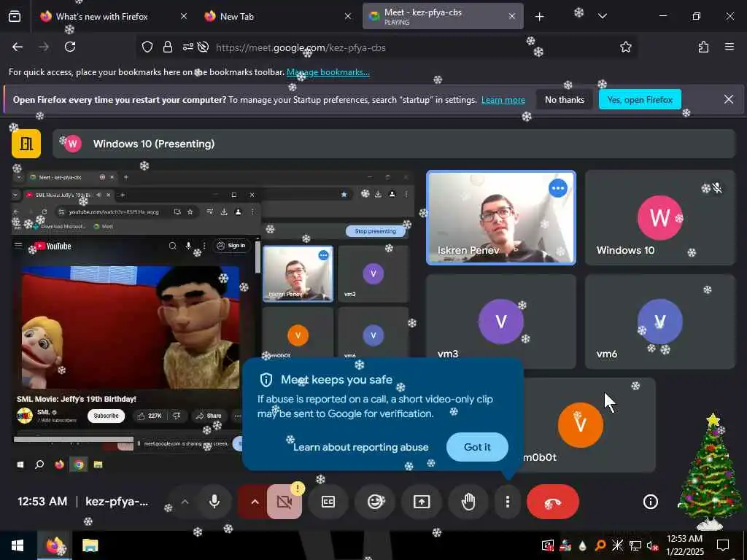747x560 pixels.
Task: Open Firefox View icon at top left
Action: coord(15,16)
